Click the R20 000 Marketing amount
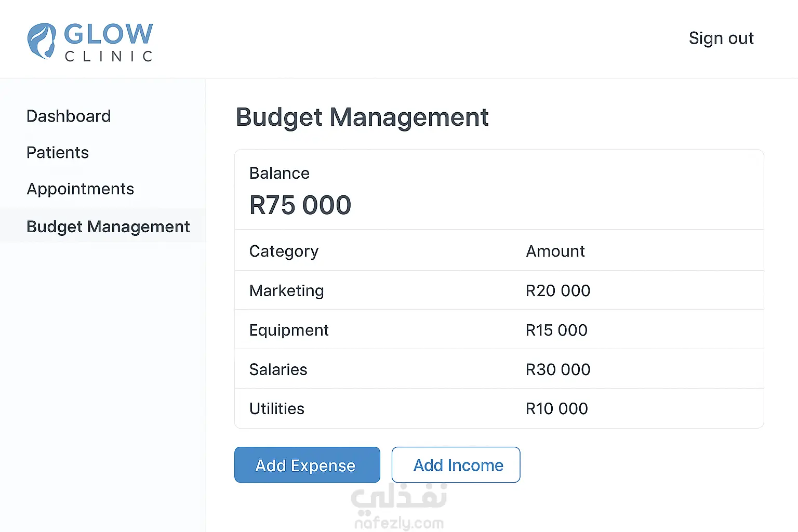Screen dimensions: 798x532 (558, 290)
